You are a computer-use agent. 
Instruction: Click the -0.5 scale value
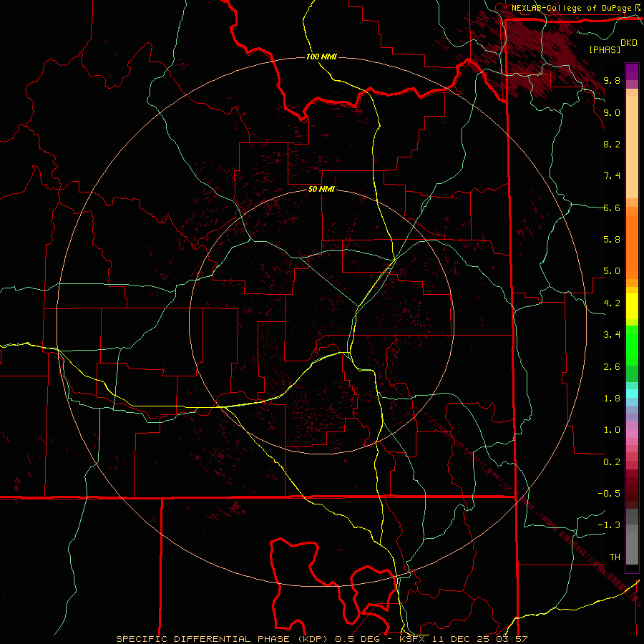[609, 494]
